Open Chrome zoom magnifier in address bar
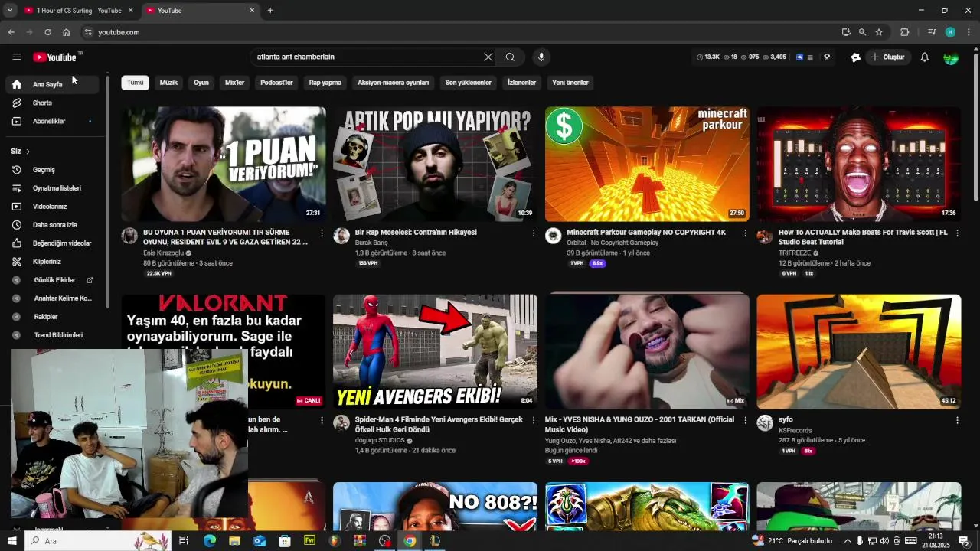The image size is (980, 551). [862, 32]
